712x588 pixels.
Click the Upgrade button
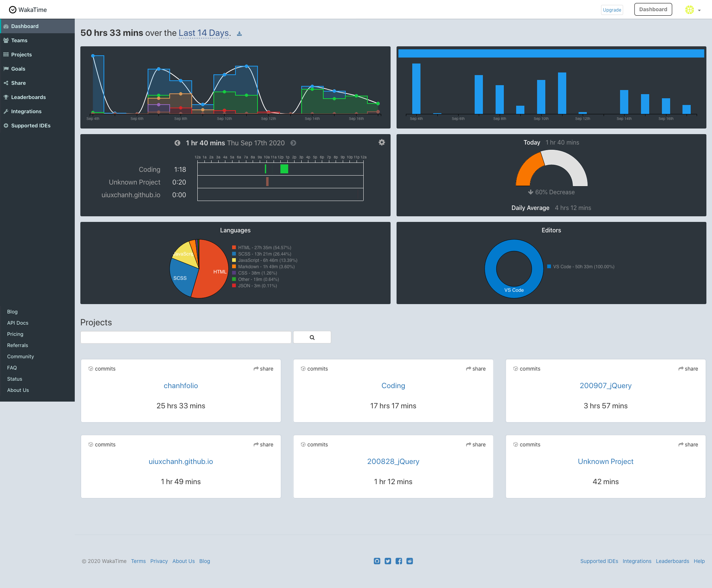[612, 10]
